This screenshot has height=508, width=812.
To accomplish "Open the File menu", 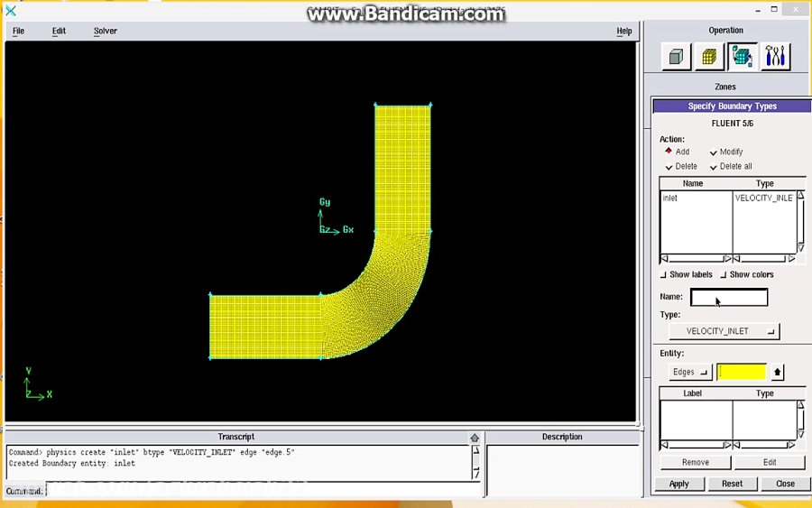I will (x=18, y=31).
